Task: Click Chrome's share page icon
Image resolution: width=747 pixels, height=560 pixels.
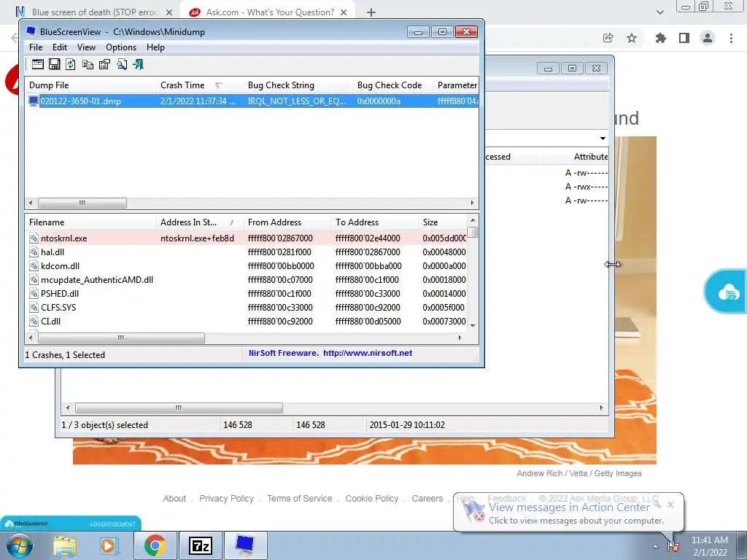Action: (x=608, y=38)
